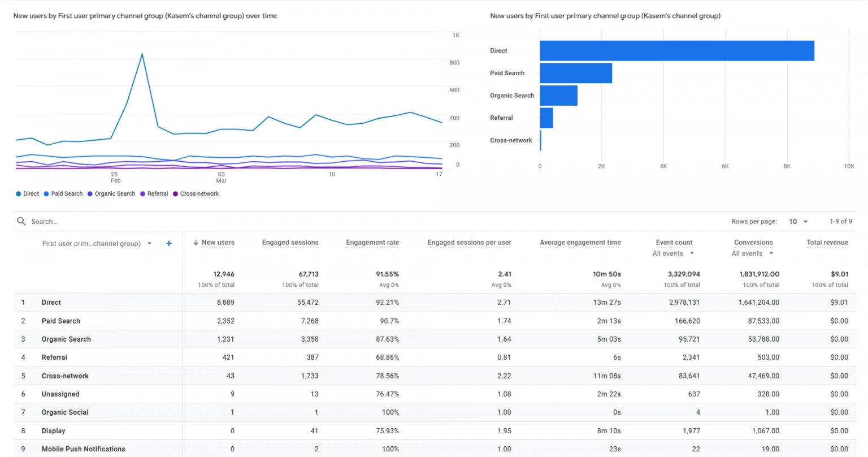The width and height of the screenshot is (868, 457).
Task: Open the Rows per page dropdown
Action: click(x=798, y=221)
